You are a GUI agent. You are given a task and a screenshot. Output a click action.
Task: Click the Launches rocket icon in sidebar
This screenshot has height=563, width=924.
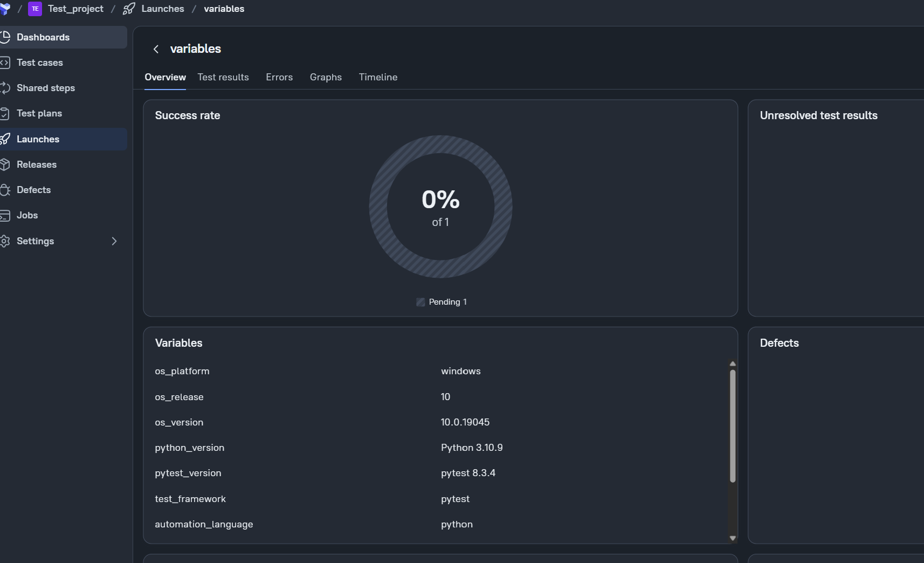click(x=5, y=139)
